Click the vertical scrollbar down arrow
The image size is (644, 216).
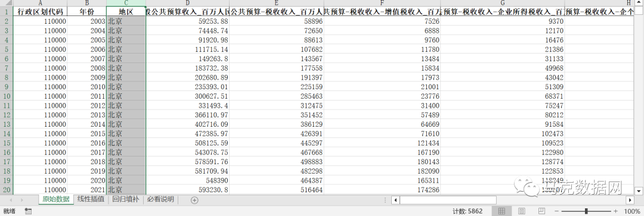click(639, 190)
